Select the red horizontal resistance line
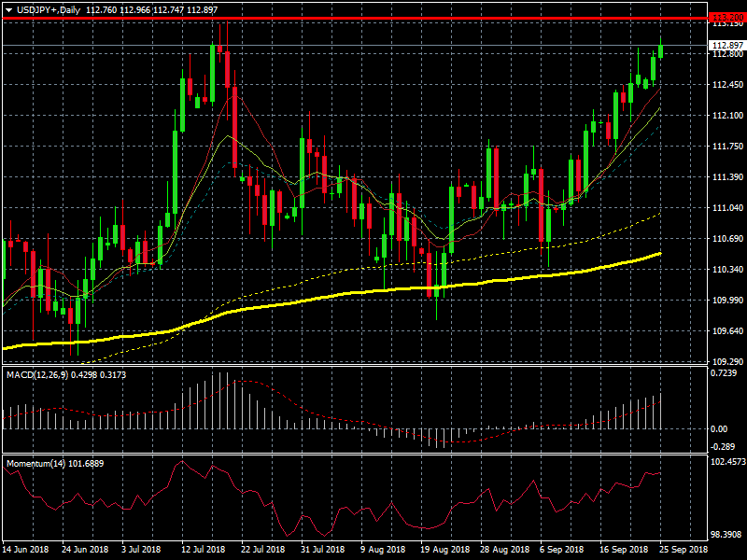The height and width of the screenshot is (560, 747). click(x=373, y=18)
